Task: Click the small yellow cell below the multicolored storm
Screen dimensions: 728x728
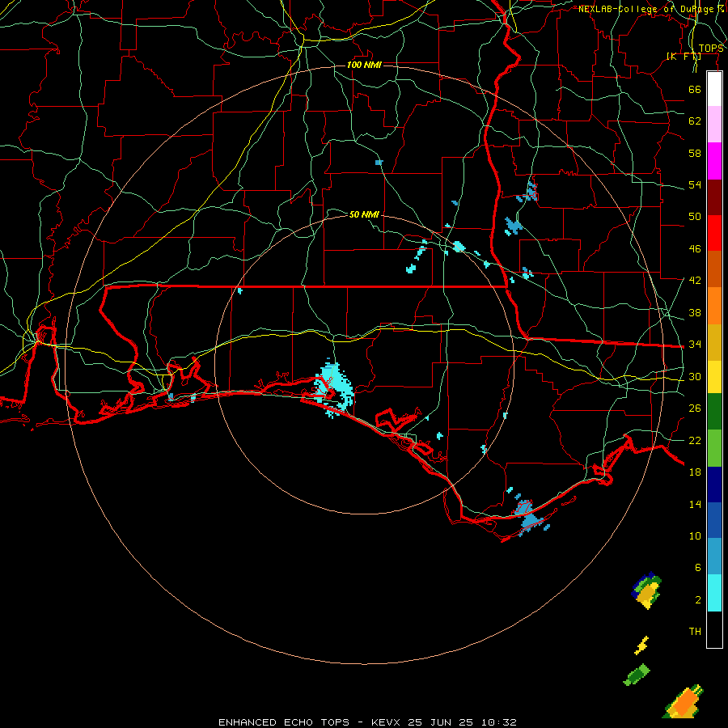Action: 641,645
